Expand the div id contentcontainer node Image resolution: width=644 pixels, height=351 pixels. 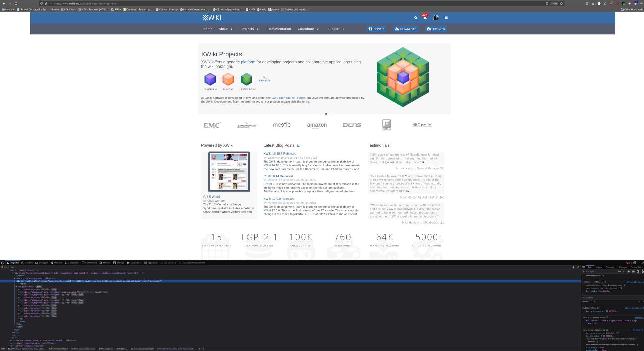click(9, 340)
